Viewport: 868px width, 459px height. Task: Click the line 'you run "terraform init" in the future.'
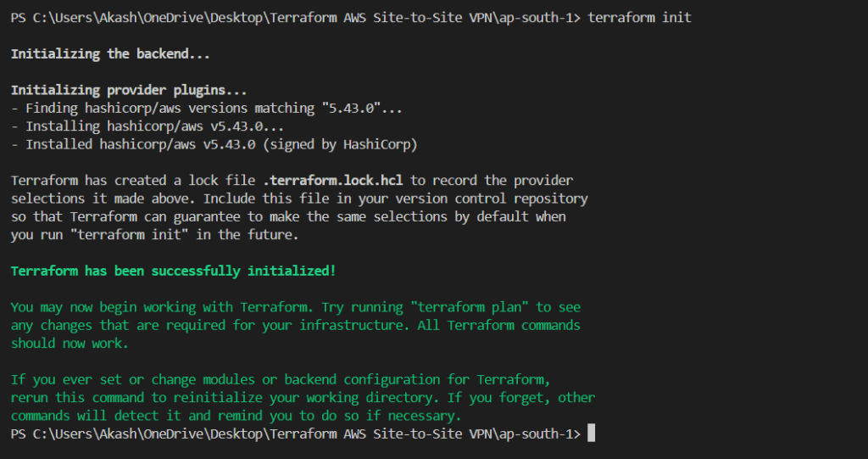click(155, 234)
